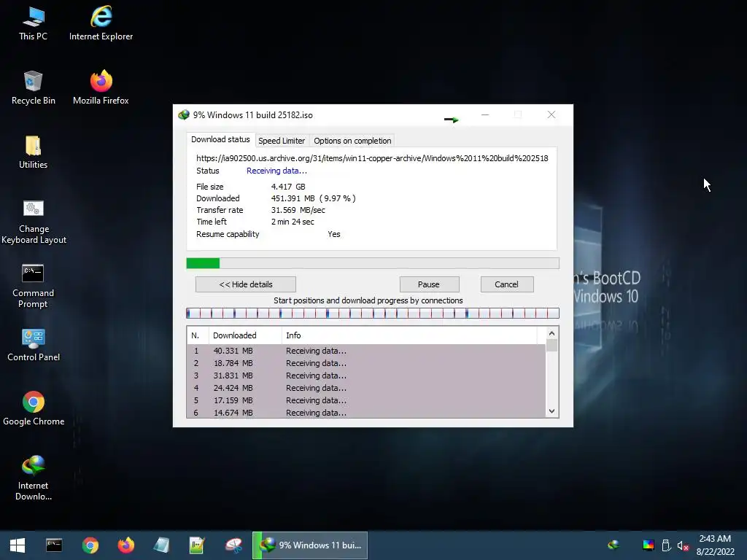Screen dimensions: 747x560
Task: Close the download dialog window
Action: 551,114
